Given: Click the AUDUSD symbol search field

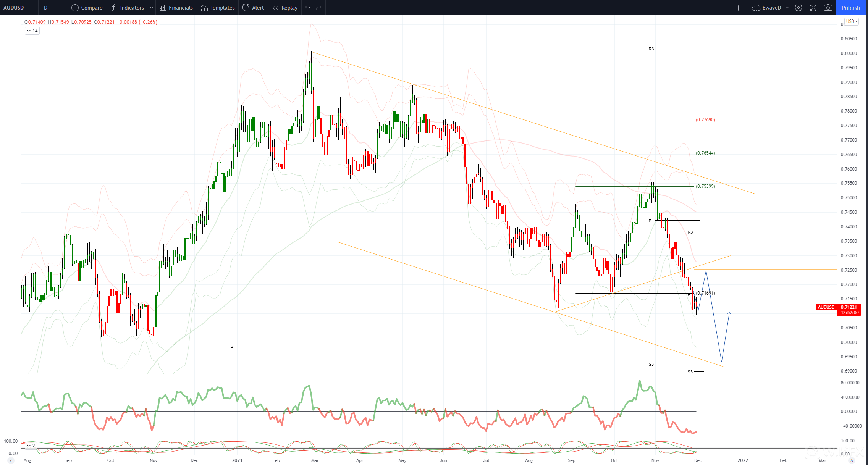Looking at the screenshot, I should [x=14, y=8].
